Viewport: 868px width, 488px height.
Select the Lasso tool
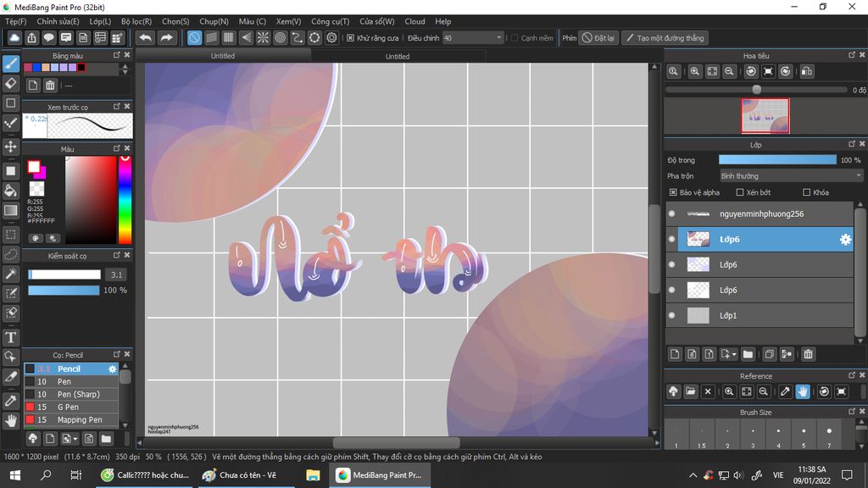(10, 254)
